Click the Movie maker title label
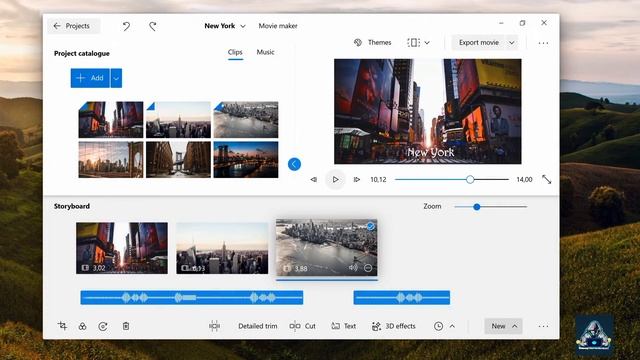Viewport: 640px width, 360px height. [278, 26]
